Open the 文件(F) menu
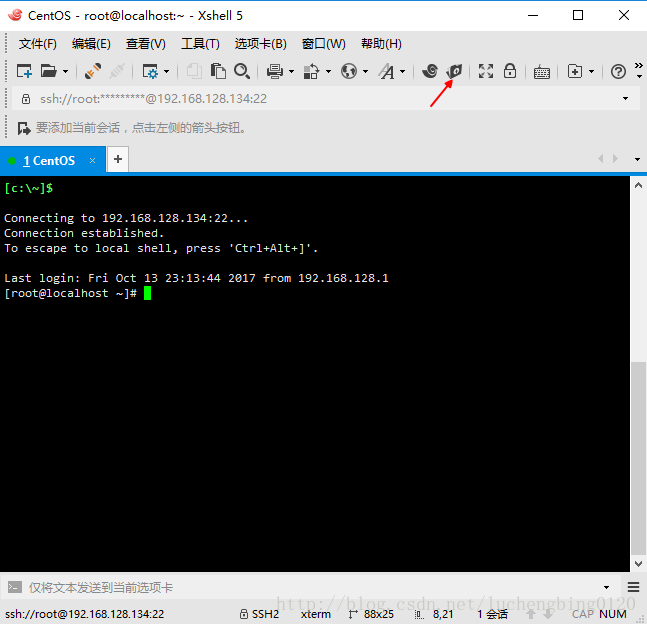647x624 pixels. coord(38,44)
